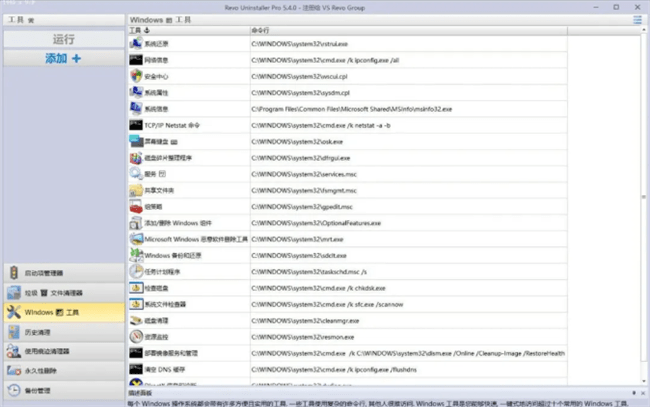Click the Microsoft Windows 恶意软件删除工具 name
Image resolution: width=650 pixels, height=407 pixels.
coord(196,239)
